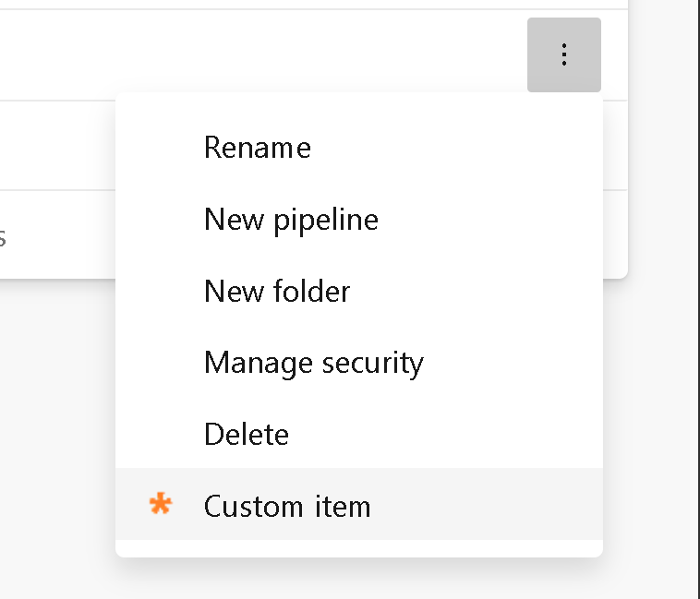Select Rename from the context menu
The image size is (700, 599).
coord(257,148)
